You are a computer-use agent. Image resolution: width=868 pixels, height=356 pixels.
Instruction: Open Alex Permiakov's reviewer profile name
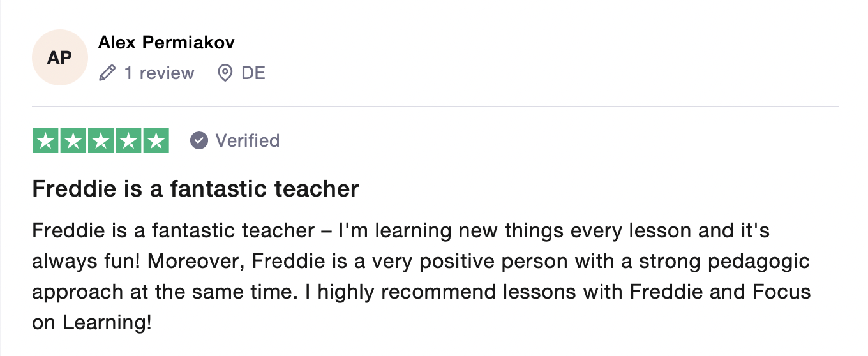click(167, 43)
